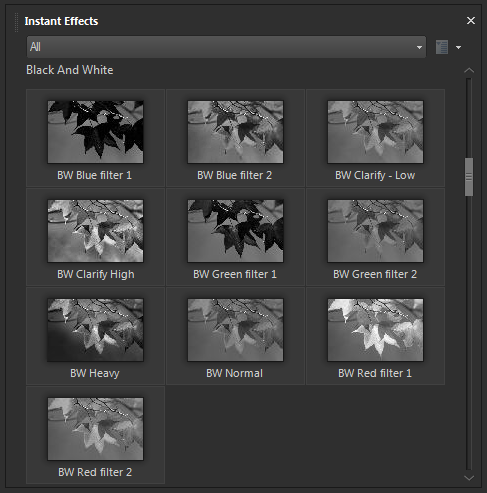Apply the BW Blue filter 2 effect
The width and height of the screenshot is (487, 493).
point(235,132)
